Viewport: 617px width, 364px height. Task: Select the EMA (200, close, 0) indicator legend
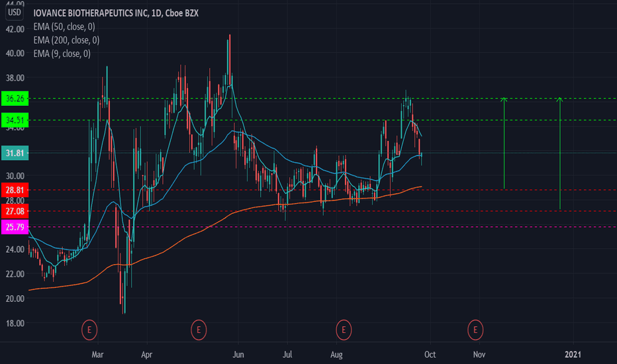[x=66, y=40]
